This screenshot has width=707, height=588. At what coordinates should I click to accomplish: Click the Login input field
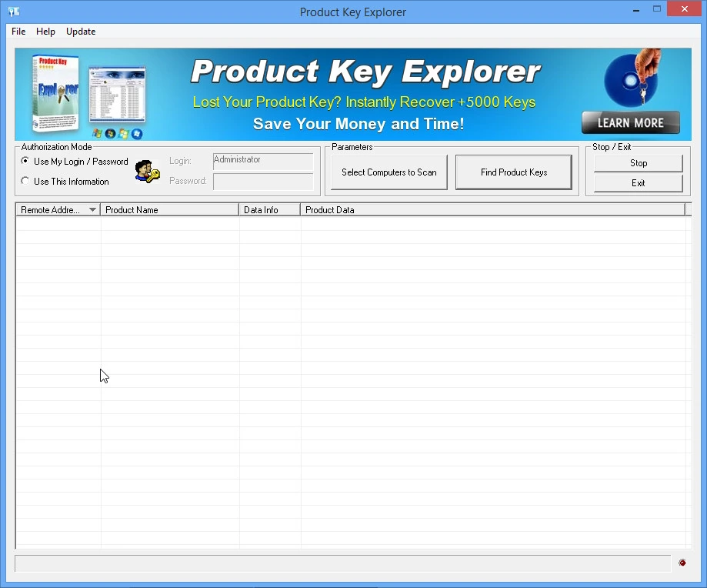click(x=263, y=162)
